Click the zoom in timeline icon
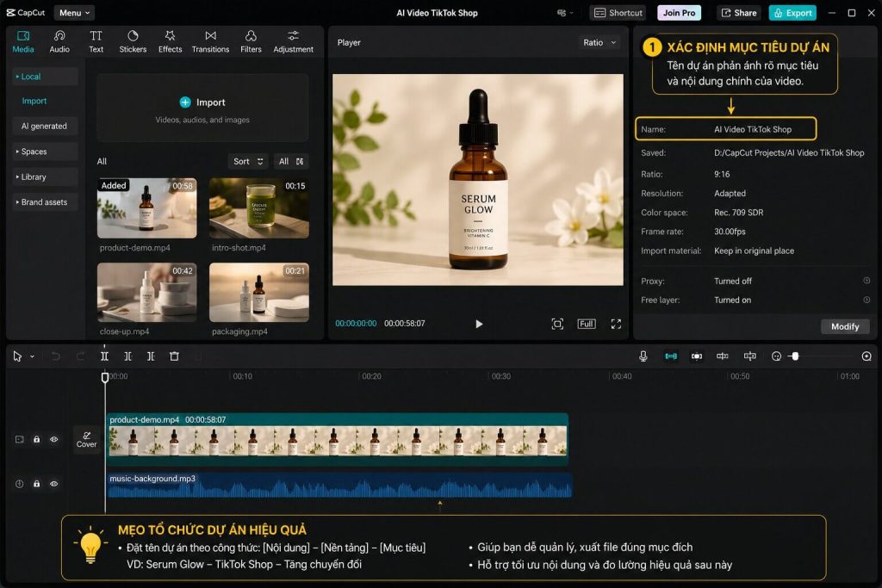This screenshot has height=588, width=882. (x=866, y=356)
